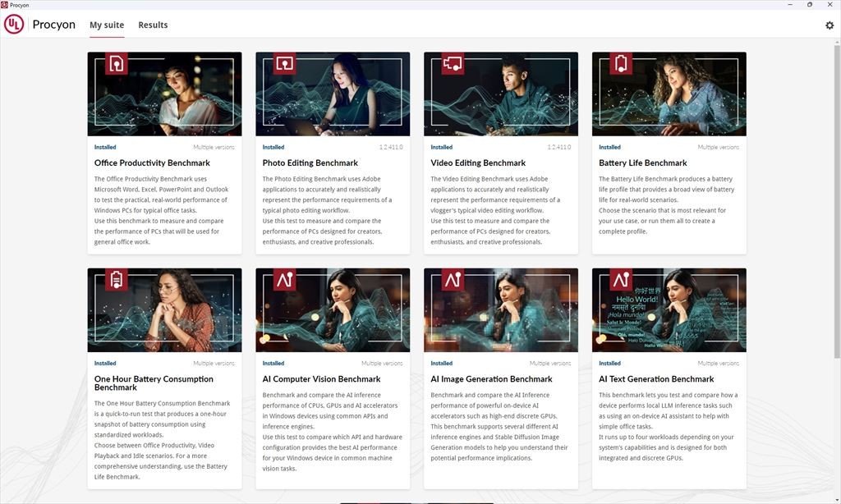This screenshot has width=841, height=504.
Task: Click the Office Productivity Benchmark description text
Action: point(162,210)
